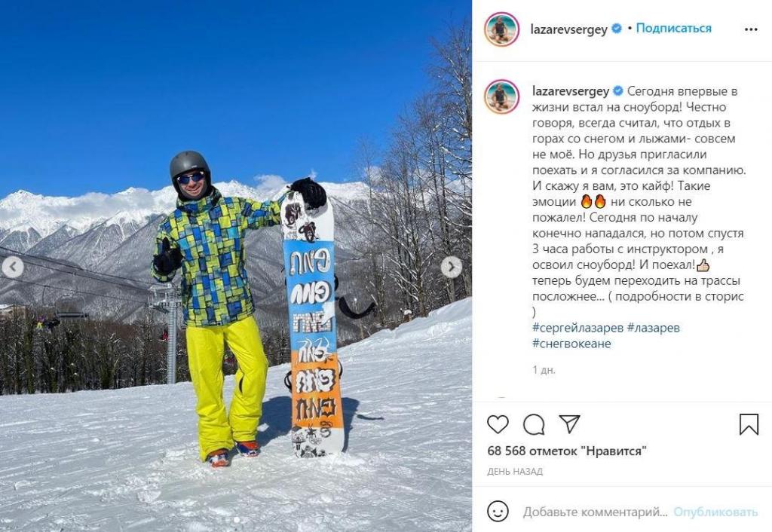Viewport: 772px width, 532px height.
Task: Click lazarevsergey username in caption
Action: click(x=571, y=91)
